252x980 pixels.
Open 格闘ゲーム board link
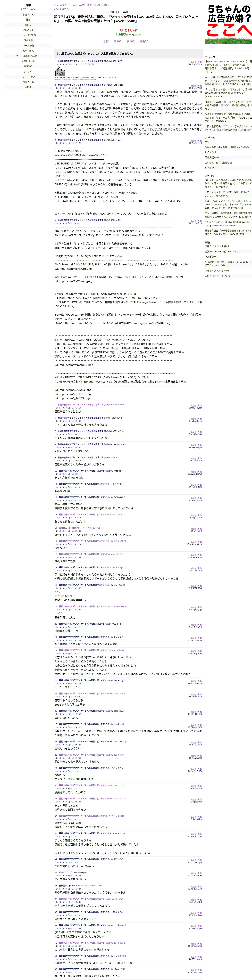click(28, 82)
